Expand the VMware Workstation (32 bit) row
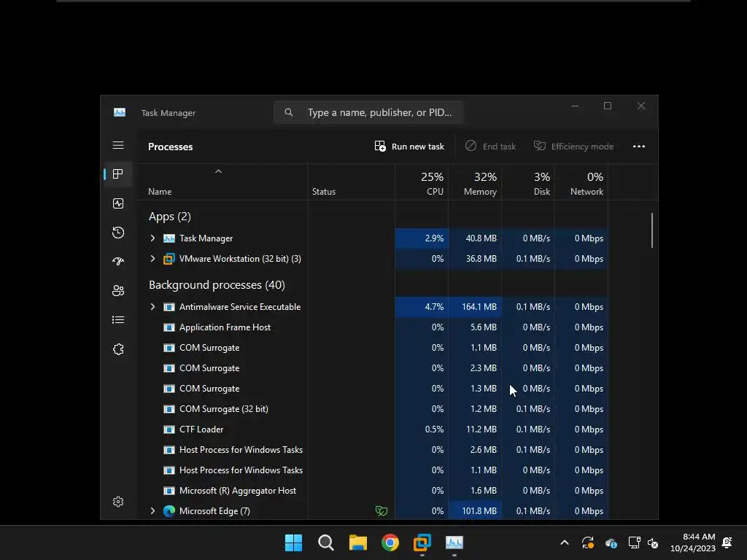The image size is (747, 560). (x=152, y=259)
